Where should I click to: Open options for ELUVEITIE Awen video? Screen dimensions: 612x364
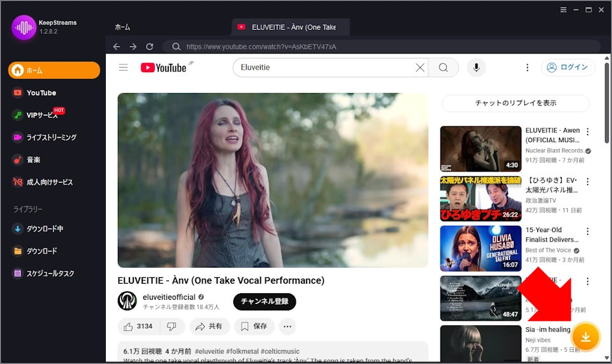pyautogui.click(x=588, y=132)
